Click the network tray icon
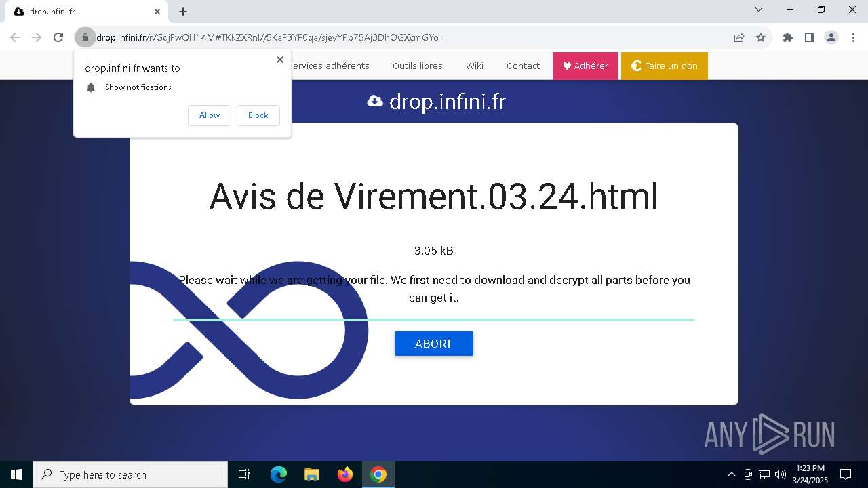The image size is (868, 488). pyautogui.click(x=764, y=474)
